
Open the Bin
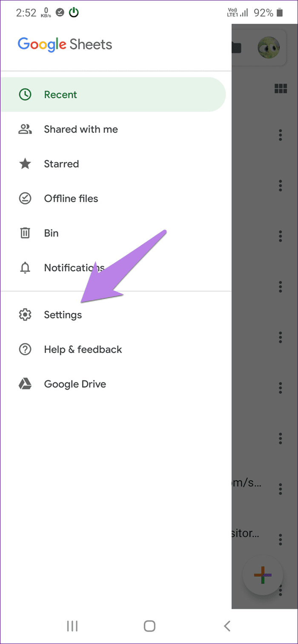click(116, 233)
